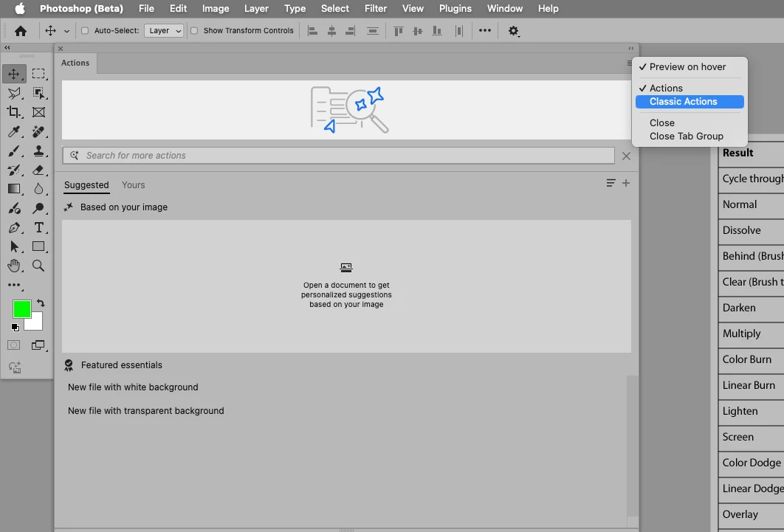Choose Close in panel menu
This screenshot has height=532, width=784.
(x=690, y=123)
